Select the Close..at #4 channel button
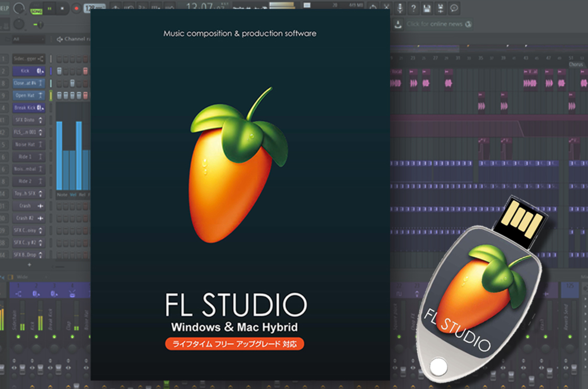This screenshot has width=588, height=389. coord(29,83)
